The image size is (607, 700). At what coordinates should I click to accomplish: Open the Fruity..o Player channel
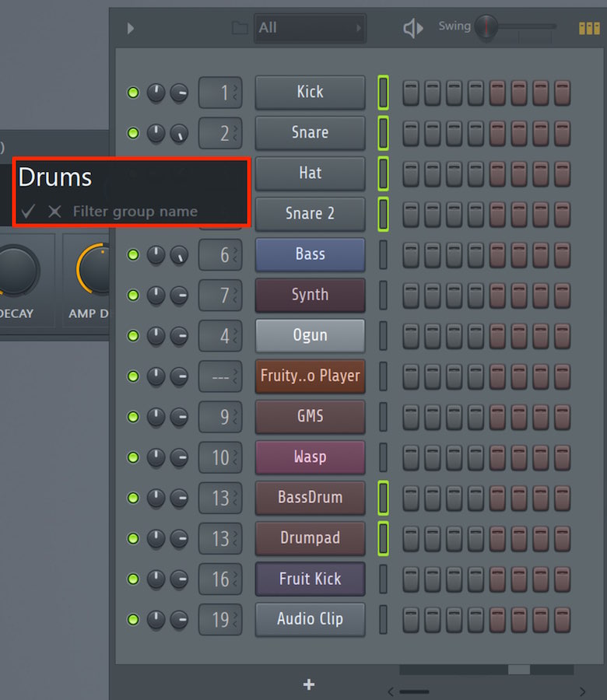coord(310,376)
